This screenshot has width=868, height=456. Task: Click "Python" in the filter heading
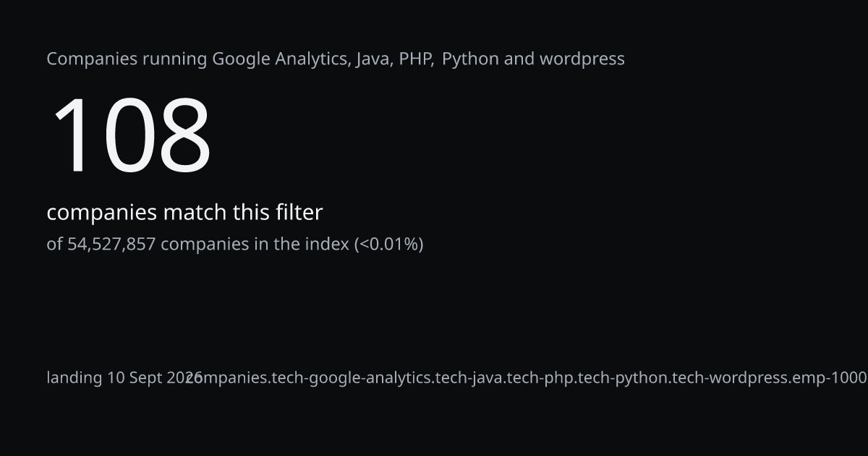470,59
